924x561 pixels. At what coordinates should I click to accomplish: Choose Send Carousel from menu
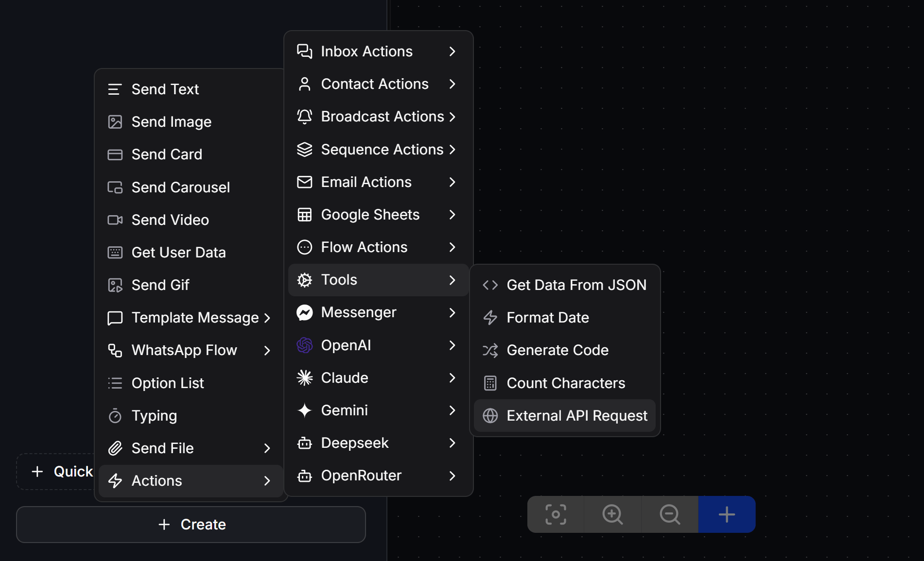point(191,187)
